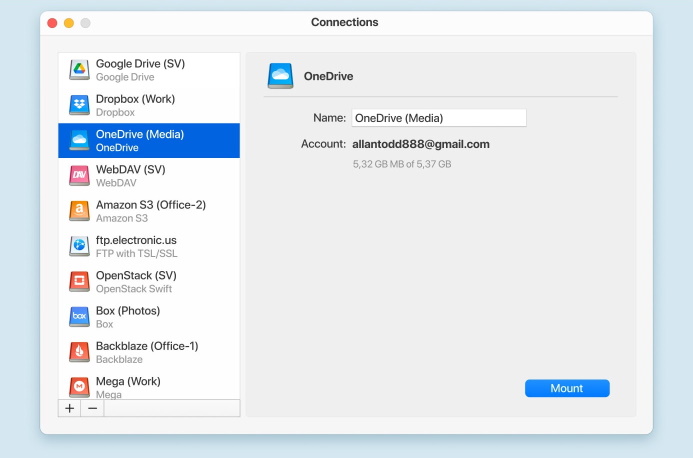This screenshot has height=458, width=693.
Task: Click OpenStack Swift subtitle text
Action: tap(134, 289)
